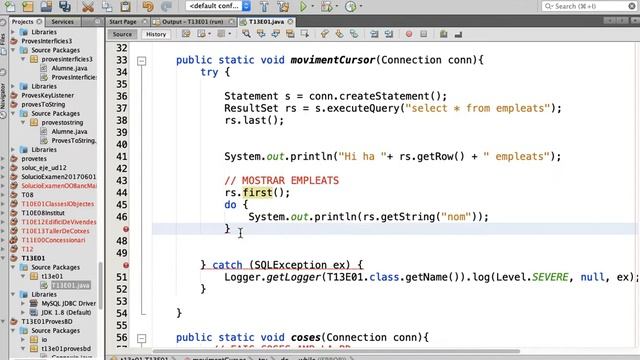The width and height of the screenshot is (640, 360).
Task: Click the New File icon
Action: click(10, 6)
